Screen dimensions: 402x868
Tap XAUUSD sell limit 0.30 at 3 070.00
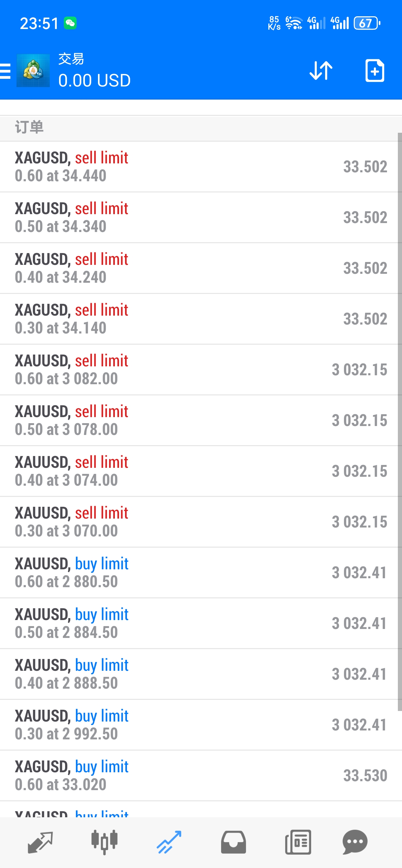[199, 522]
